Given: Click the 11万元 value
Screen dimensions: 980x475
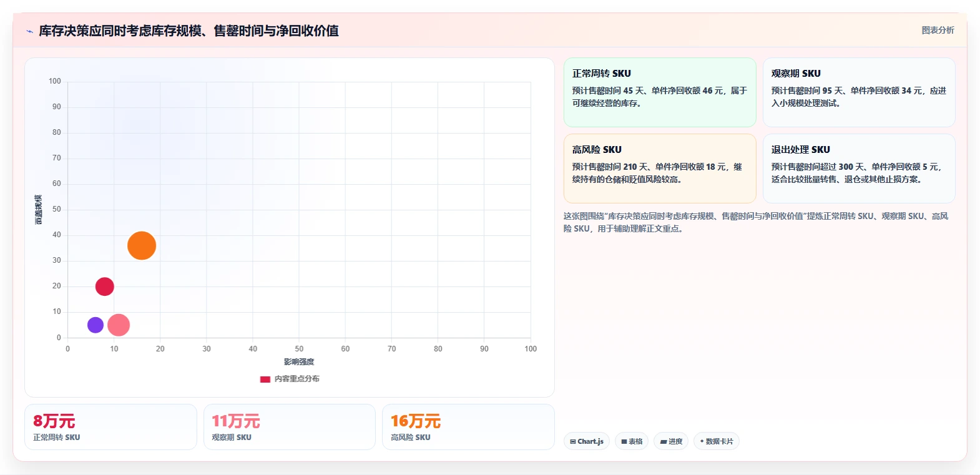Looking at the screenshot, I should point(236,421).
